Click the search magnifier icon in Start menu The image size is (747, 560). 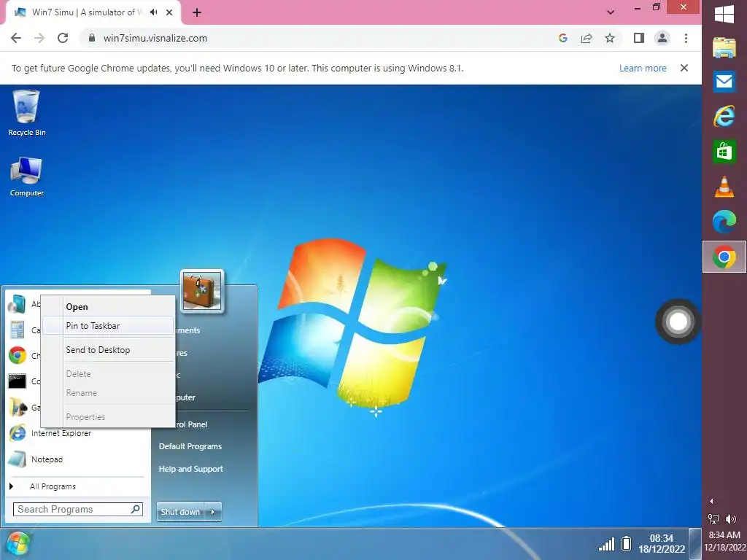point(136,509)
